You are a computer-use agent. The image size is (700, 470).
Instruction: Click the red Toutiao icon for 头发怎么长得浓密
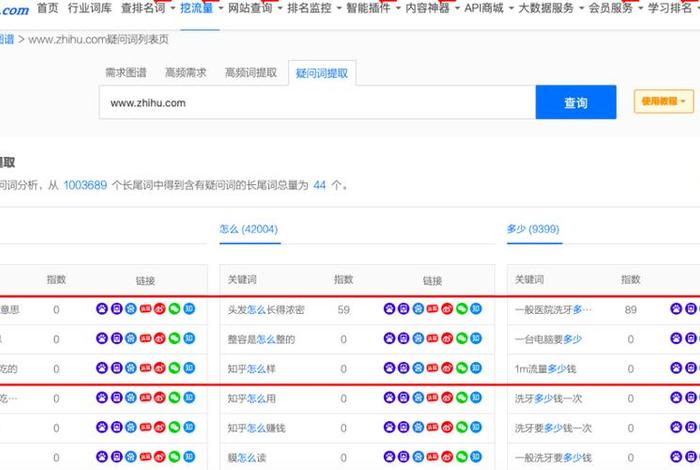[432, 309]
